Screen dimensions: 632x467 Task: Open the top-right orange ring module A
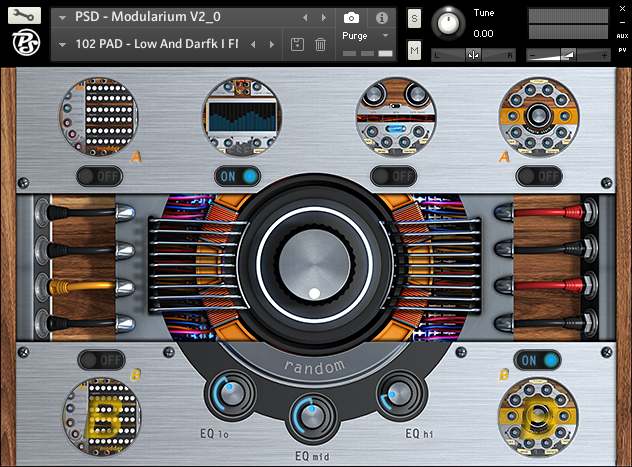(x=538, y=117)
